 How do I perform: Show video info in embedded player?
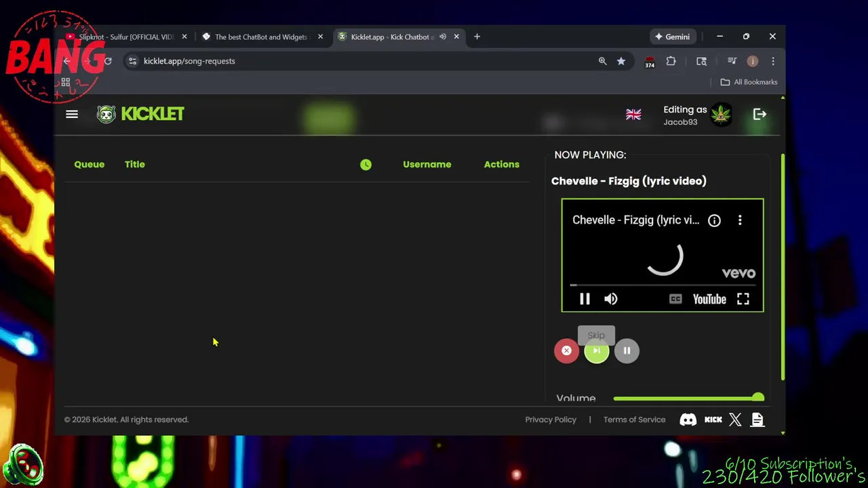pos(714,220)
